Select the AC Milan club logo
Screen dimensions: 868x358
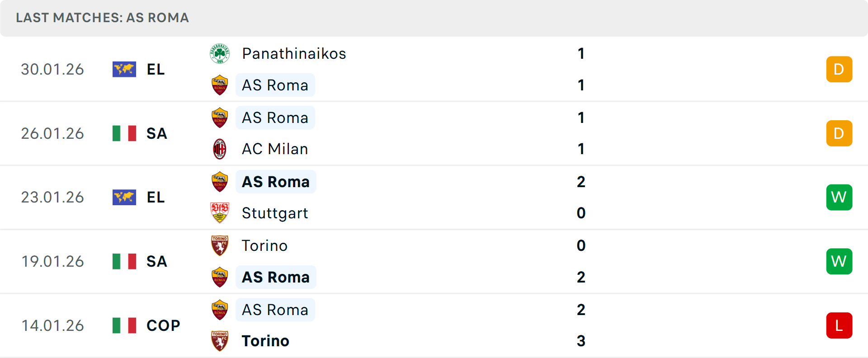(220, 149)
